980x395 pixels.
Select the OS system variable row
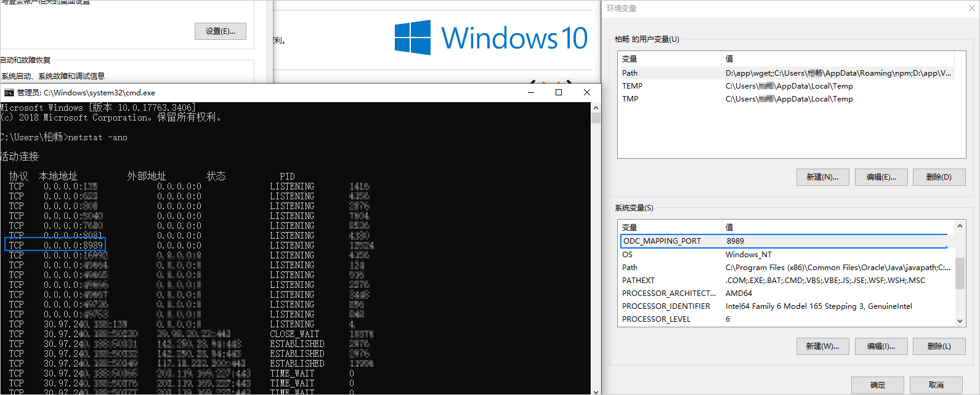pos(787,255)
